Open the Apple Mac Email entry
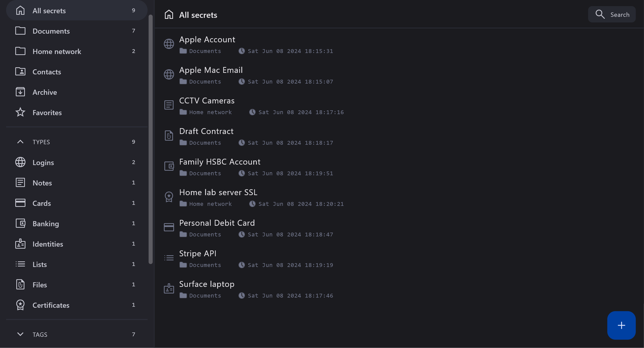Screen dimensions: 644x348 point(211,70)
